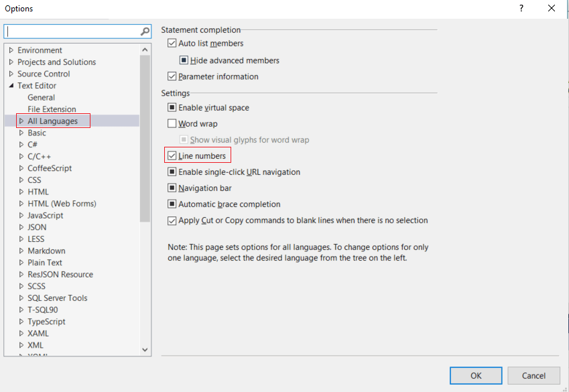Toggle Enable virtual space option
Screen dimensions: 569x392
tap(172, 108)
